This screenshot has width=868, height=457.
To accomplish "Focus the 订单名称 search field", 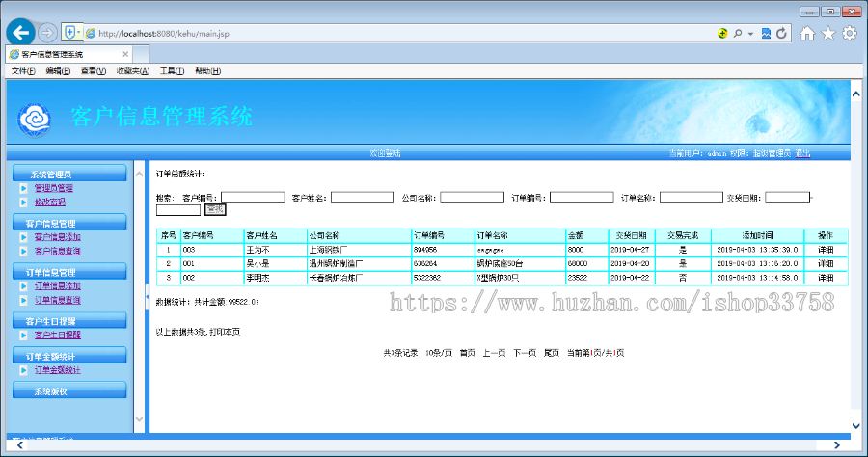I will (692, 198).
